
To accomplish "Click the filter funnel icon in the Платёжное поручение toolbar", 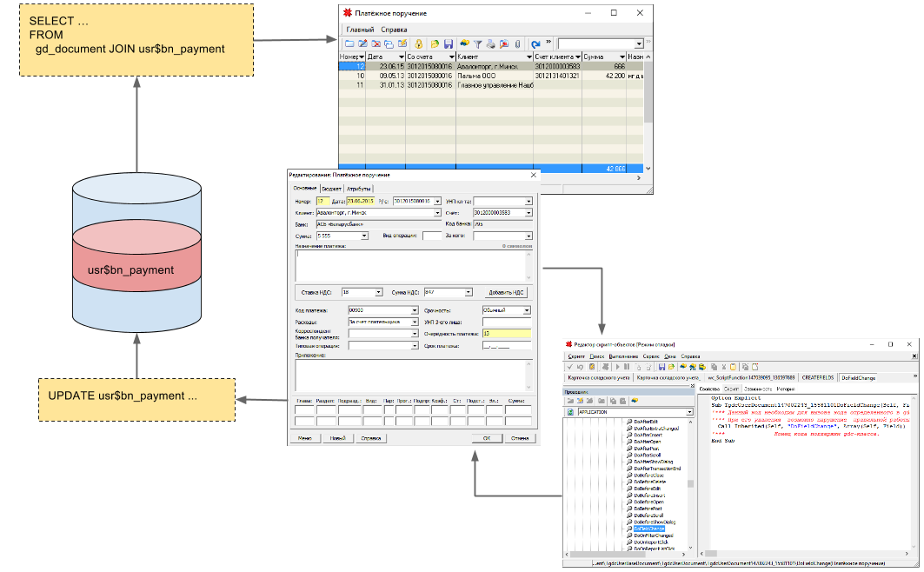I will click(x=477, y=44).
